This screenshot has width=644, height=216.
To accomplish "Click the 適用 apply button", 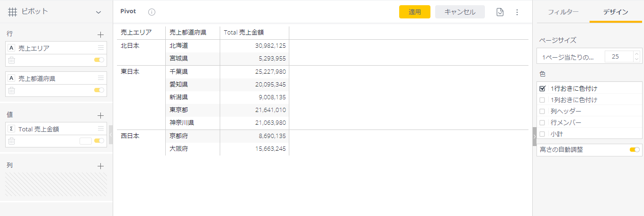I will pos(415,12).
